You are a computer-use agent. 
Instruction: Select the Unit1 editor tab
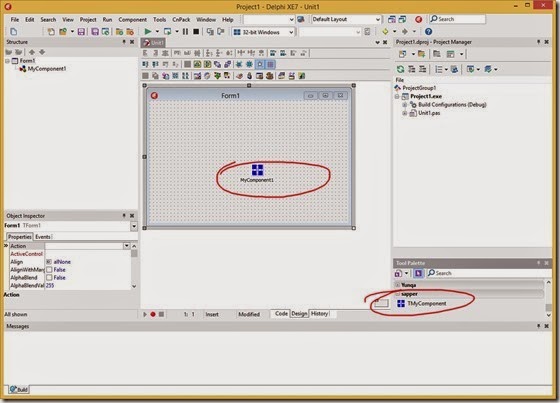[x=153, y=43]
